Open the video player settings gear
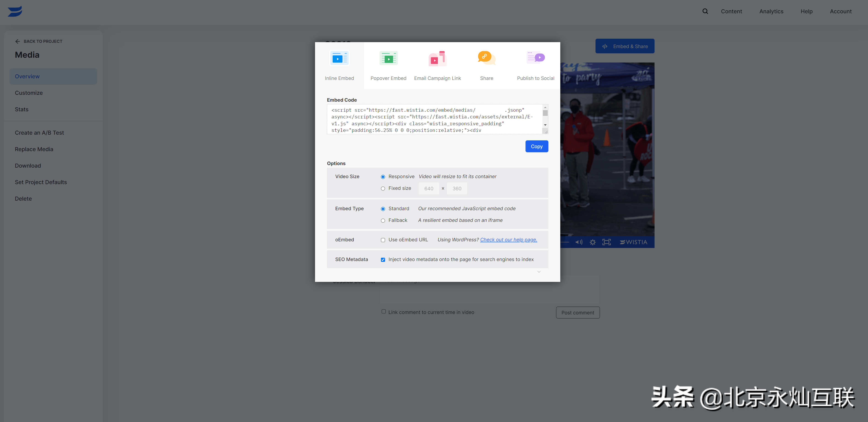Screen dimensions: 868x422 pos(593,242)
